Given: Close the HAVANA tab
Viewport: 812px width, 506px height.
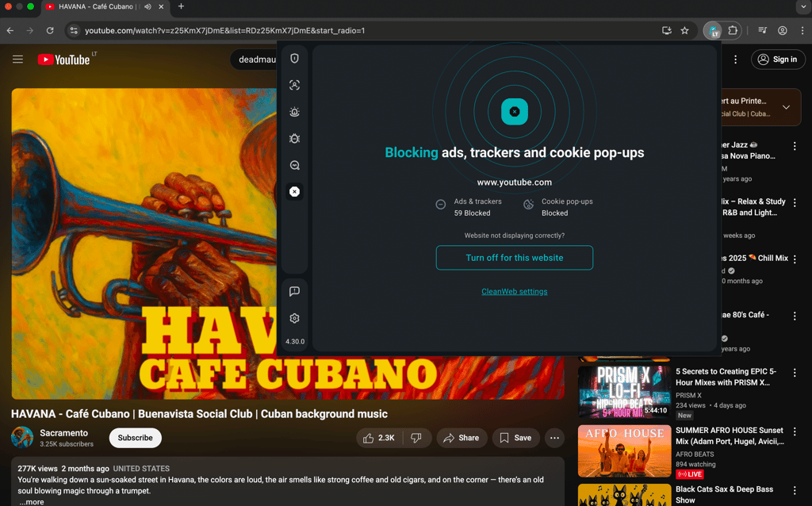Looking at the screenshot, I should [x=161, y=6].
